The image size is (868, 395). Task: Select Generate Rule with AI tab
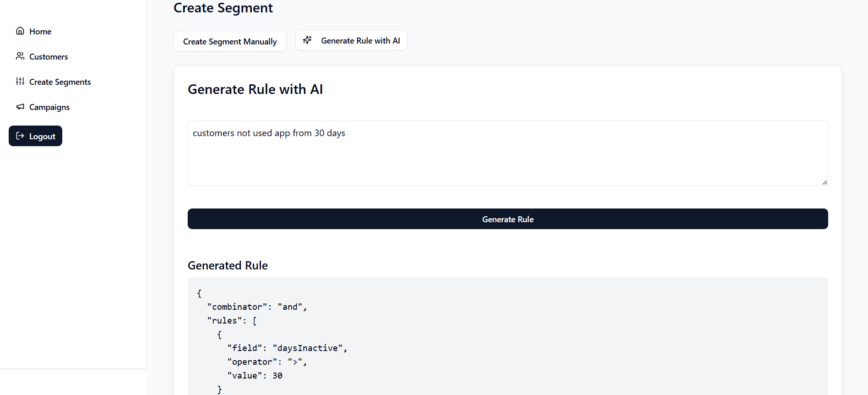coord(351,40)
